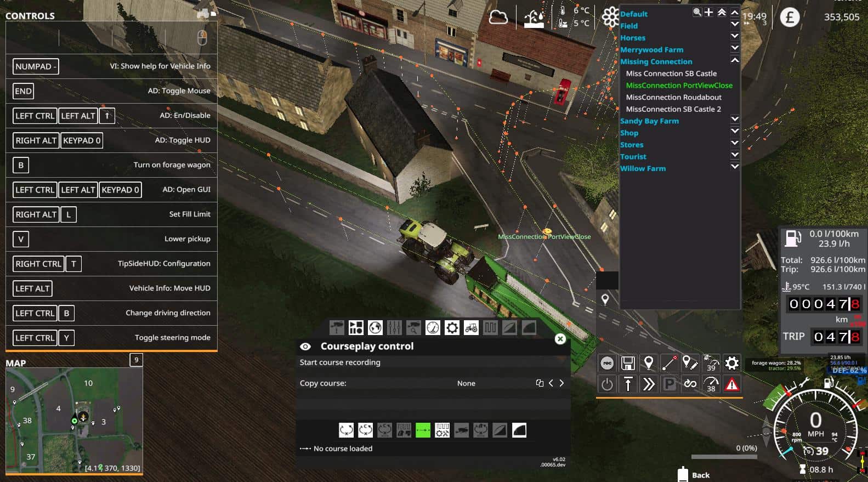Open the globe page in Courseplay
This screenshot has width=868, height=482.
375,328
